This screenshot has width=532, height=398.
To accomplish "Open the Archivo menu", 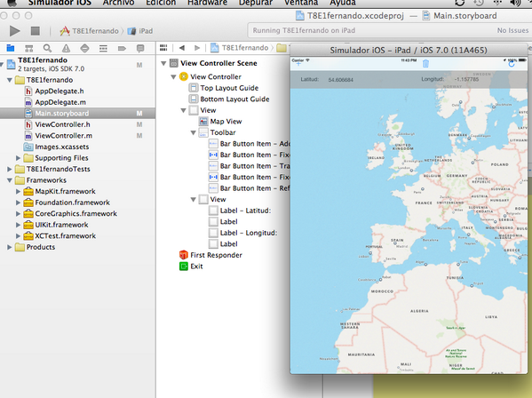I will 118,3.
